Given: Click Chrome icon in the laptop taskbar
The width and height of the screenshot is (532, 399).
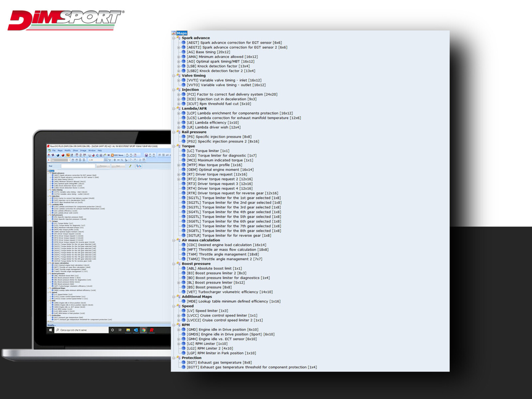Looking at the screenshot, I should [x=144, y=330].
